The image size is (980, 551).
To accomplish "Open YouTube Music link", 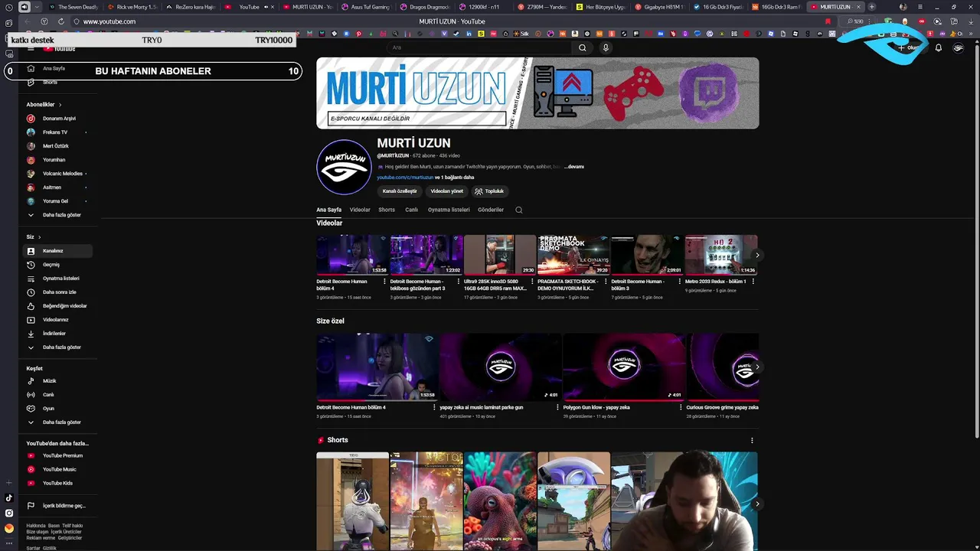I will [x=57, y=470].
